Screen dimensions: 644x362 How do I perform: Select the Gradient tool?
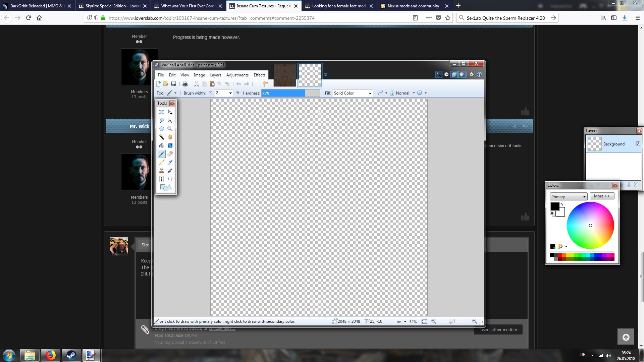click(170, 145)
